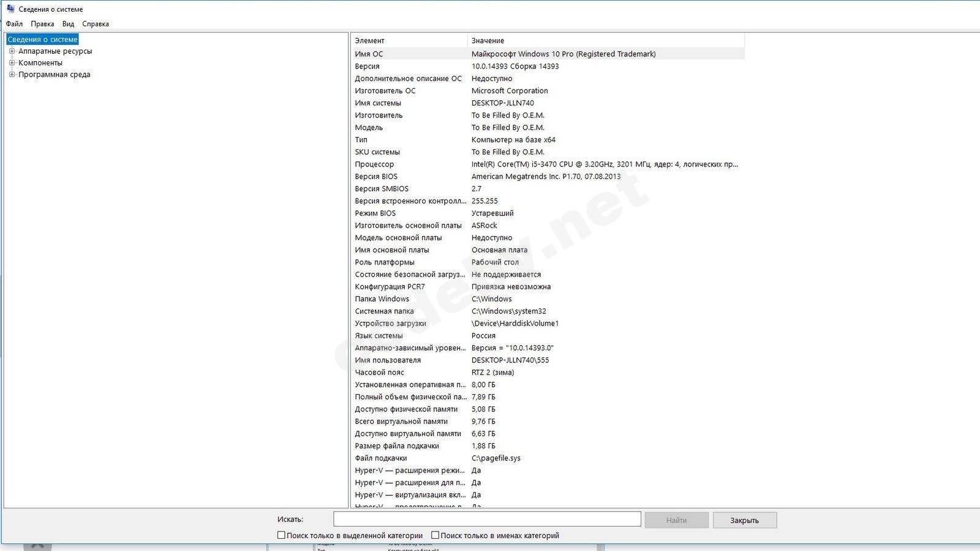Select Версия BIOS row
This screenshot has height=551, width=980.
(549, 176)
